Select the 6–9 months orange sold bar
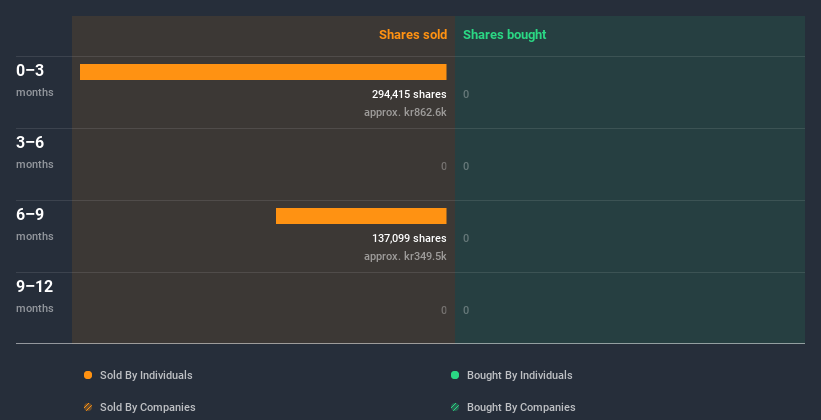 [361, 216]
